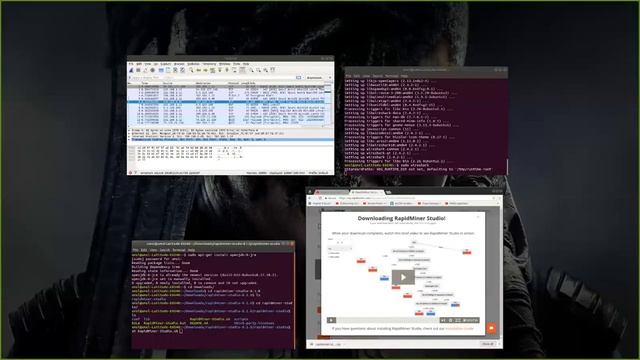Click the video volume control
Screen dimensions: 640x360
tap(443, 320)
